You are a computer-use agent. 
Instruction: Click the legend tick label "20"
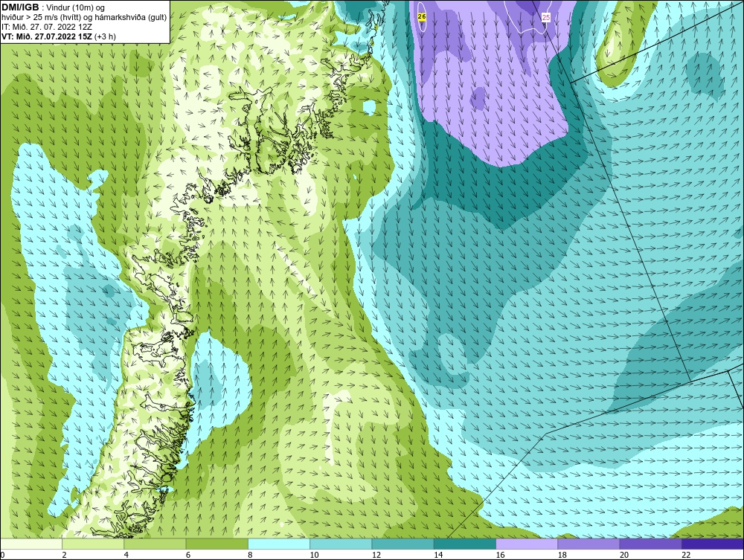click(624, 555)
